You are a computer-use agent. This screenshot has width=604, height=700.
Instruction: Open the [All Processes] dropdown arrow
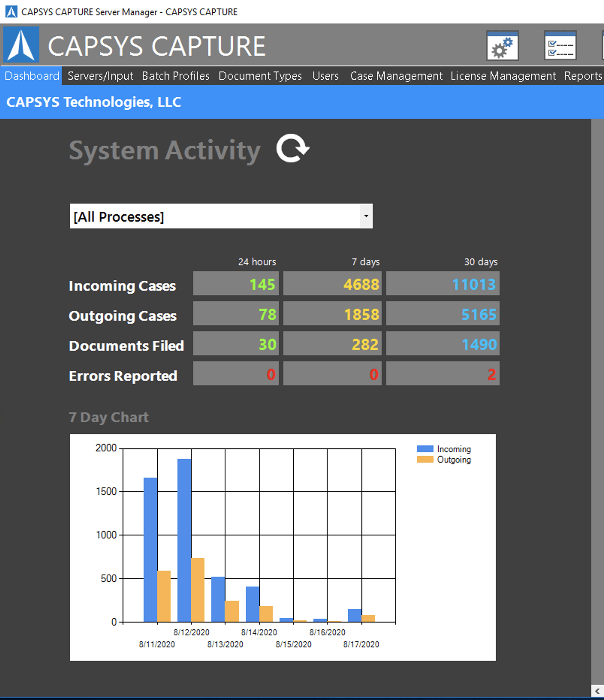click(x=366, y=216)
